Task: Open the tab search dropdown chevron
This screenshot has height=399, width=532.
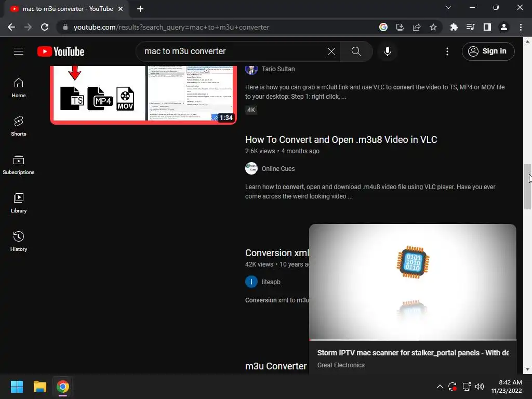Action: [448, 7]
